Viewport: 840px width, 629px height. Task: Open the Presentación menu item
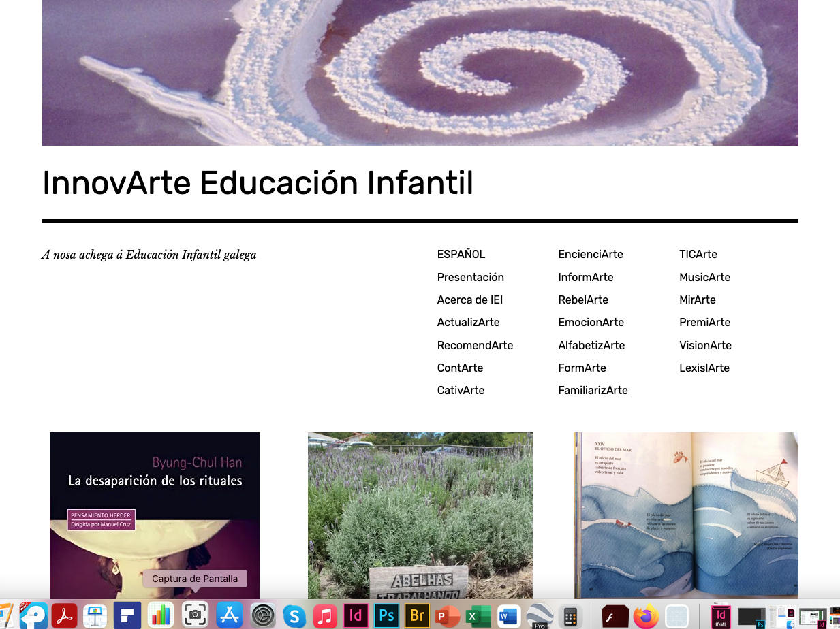(x=470, y=277)
